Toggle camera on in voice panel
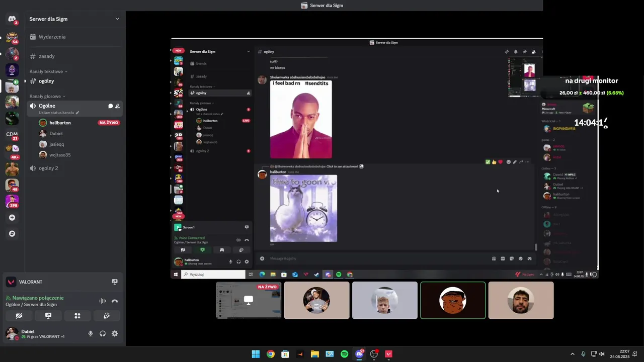The height and width of the screenshot is (362, 644). (19, 316)
